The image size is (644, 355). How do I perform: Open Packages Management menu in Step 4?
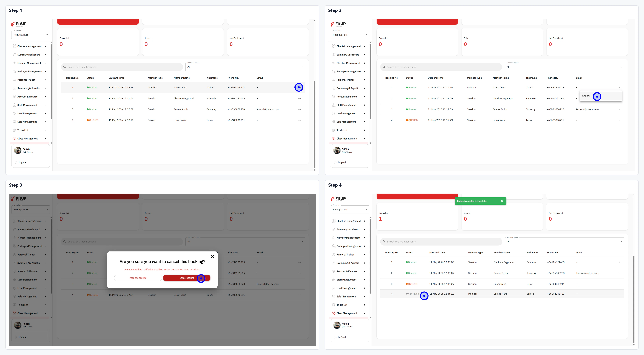click(349, 246)
